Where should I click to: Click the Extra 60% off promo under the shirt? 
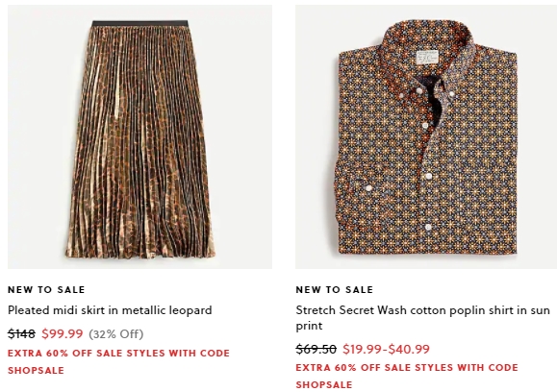coord(407,376)
